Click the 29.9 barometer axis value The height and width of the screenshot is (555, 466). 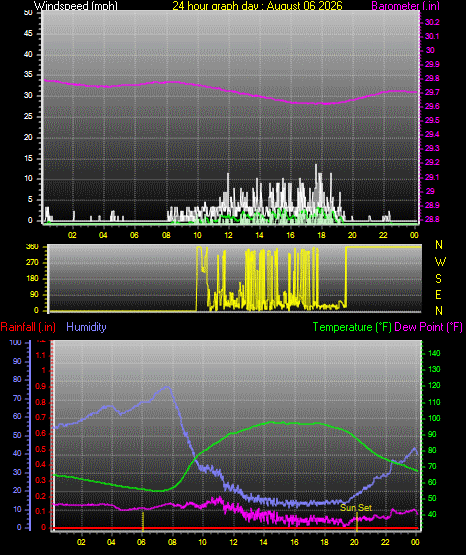pyautogui.click(x=432, y=64)
